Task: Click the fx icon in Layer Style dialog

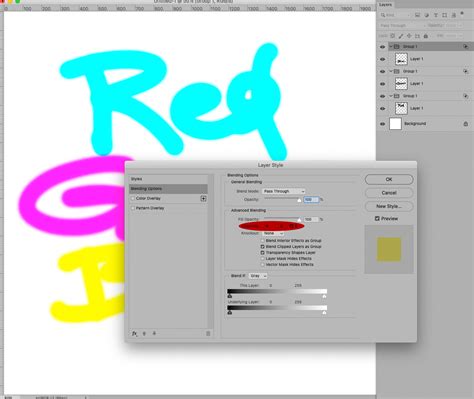Action: (134, 333)
